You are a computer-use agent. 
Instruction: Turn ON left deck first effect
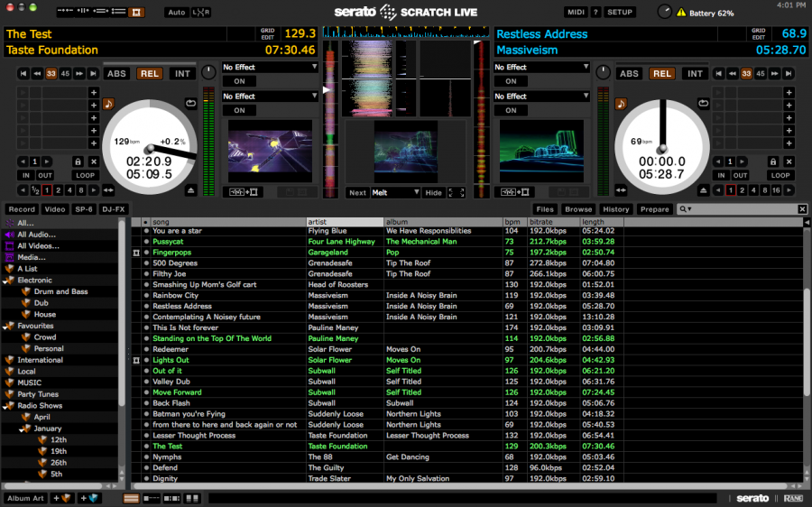[239, 81]
